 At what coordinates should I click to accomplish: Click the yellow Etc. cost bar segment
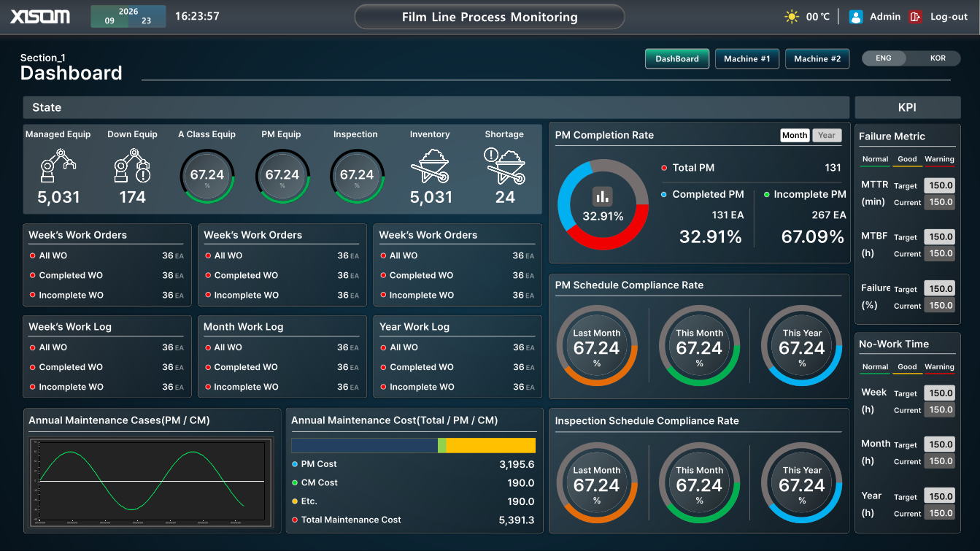[x=491, y=445]
